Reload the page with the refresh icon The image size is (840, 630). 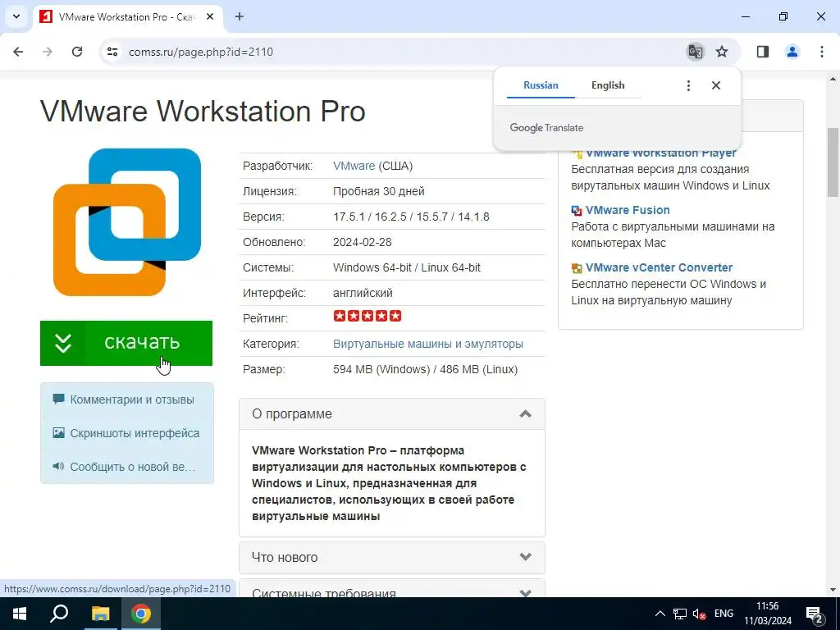coord(77,52)
